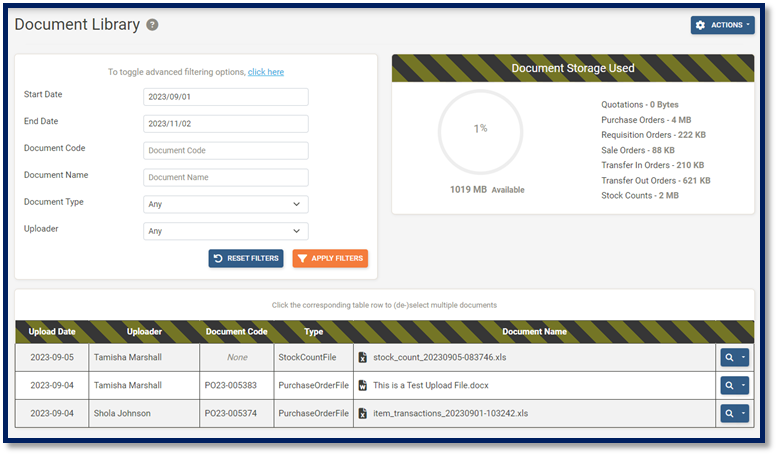Image resolution: width=778 pixels, height=456 pixels.
Task: Click the help question mark icon
Action: point(152,25)
